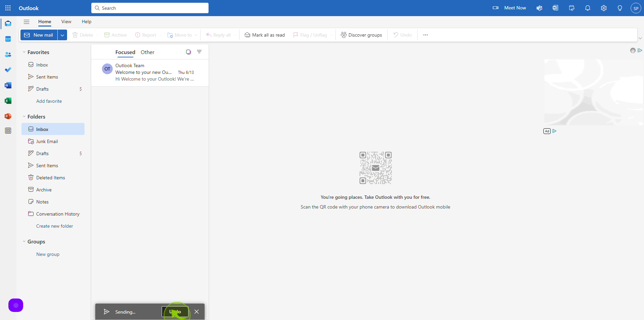Screen dimensions: 644x320
Task: Open the Deleted Items folder
Action: [x=53, y=178]
